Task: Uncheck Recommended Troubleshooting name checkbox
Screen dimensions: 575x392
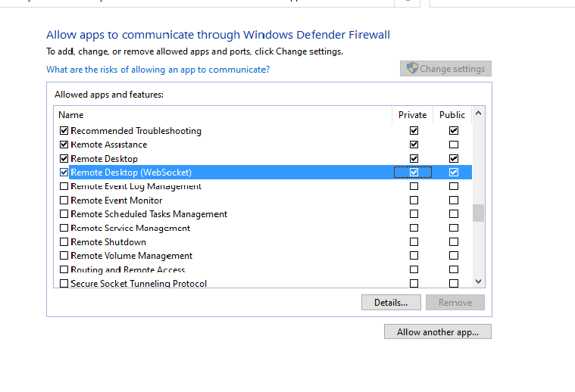Action: (64, 131)
